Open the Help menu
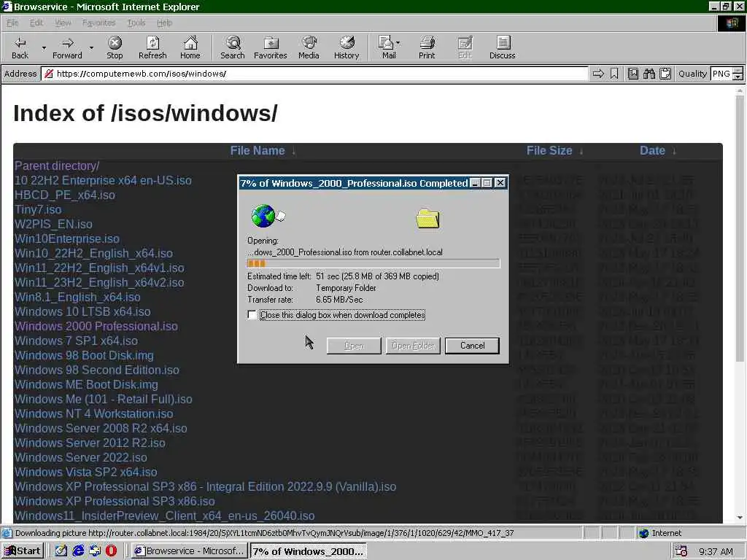The width and height of the screenshot is (747, 560). coord(164,23)
